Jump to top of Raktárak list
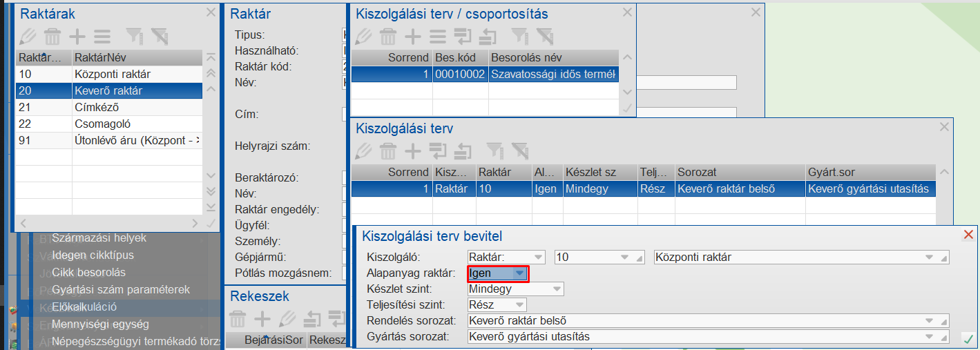The image size is (980, 350). click(x=211, y=57)
